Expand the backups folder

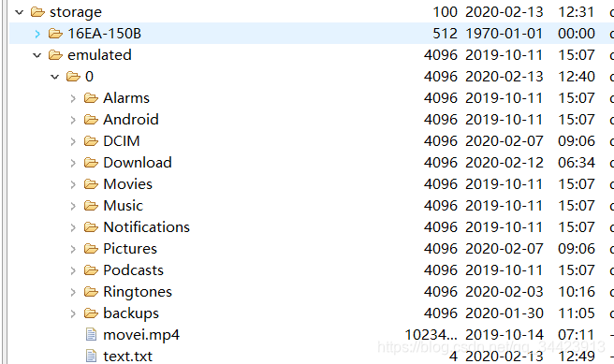tap(73, 313)
